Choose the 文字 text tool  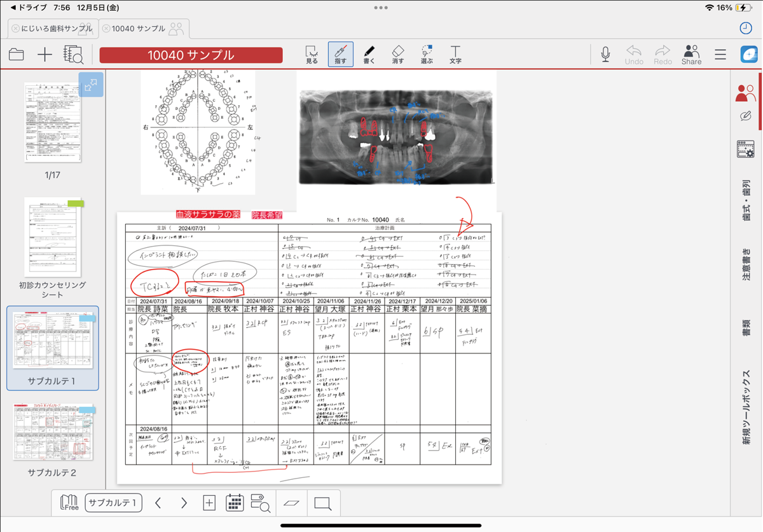pyautogui.click(x=455, y=54)
